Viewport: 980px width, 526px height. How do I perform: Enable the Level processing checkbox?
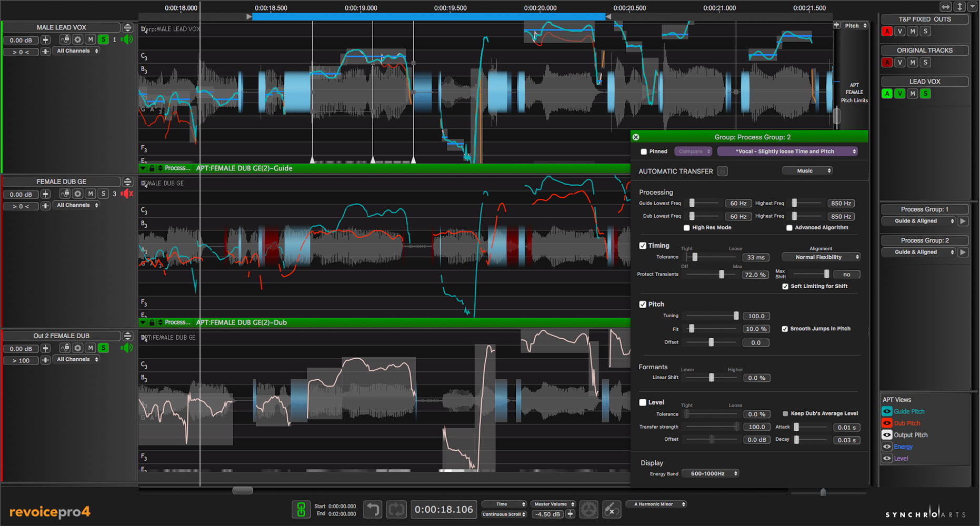(643, 402)
